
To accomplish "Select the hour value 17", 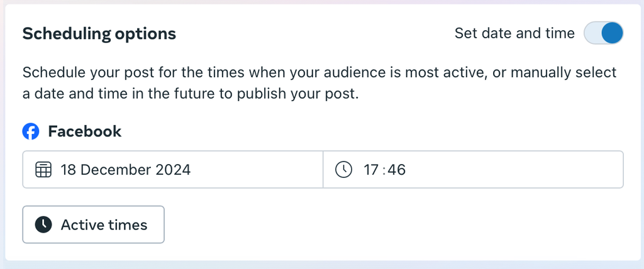I will 373,170.
